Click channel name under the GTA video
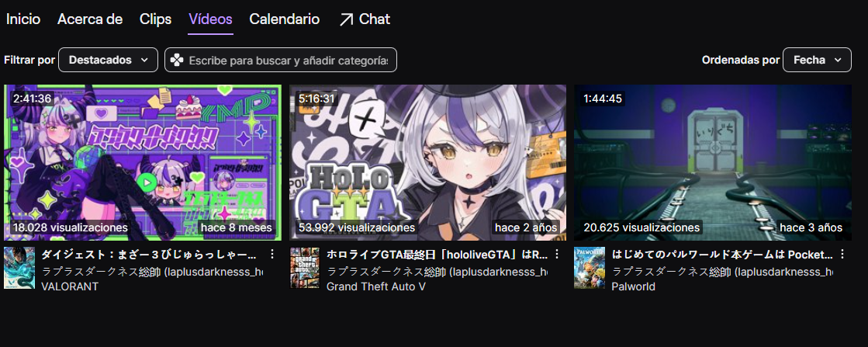 point(437,272)
